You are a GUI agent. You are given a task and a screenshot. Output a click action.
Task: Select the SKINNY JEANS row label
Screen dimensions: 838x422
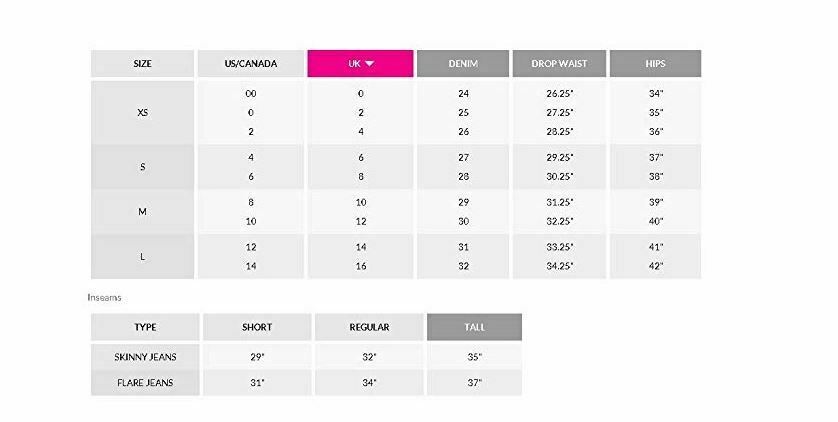(145, 357)
